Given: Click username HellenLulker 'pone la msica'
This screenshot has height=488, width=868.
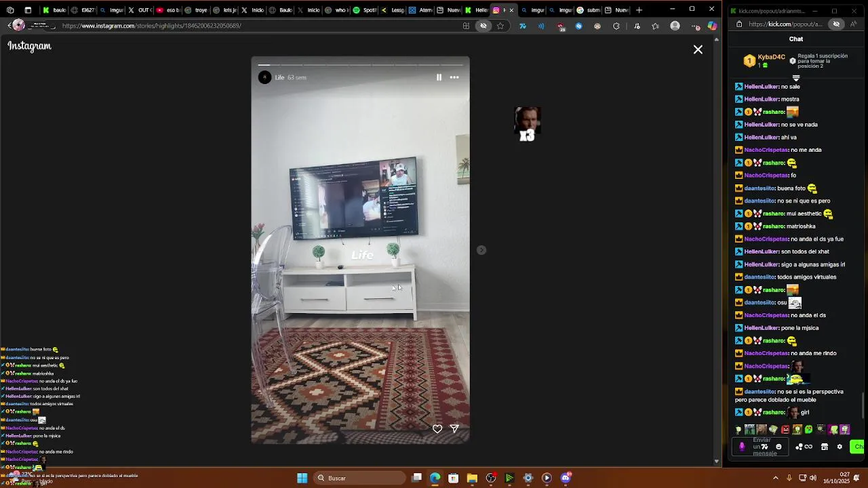Looking at the screenshot, I should coord(762,328).
